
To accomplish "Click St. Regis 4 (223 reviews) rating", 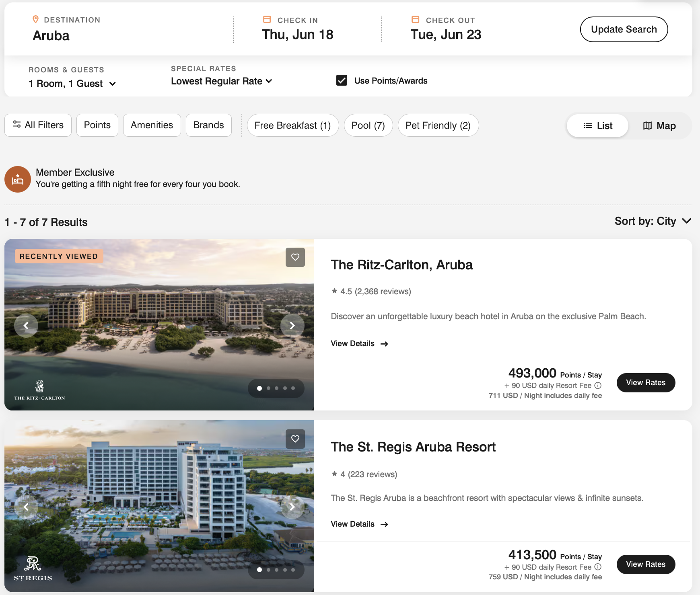I will tap(364, 474).
